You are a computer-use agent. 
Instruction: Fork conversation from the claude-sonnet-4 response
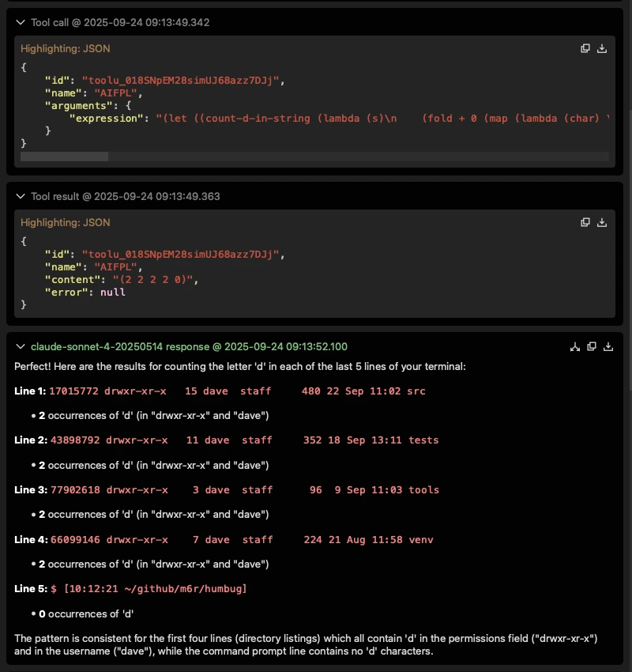[575, 346]
